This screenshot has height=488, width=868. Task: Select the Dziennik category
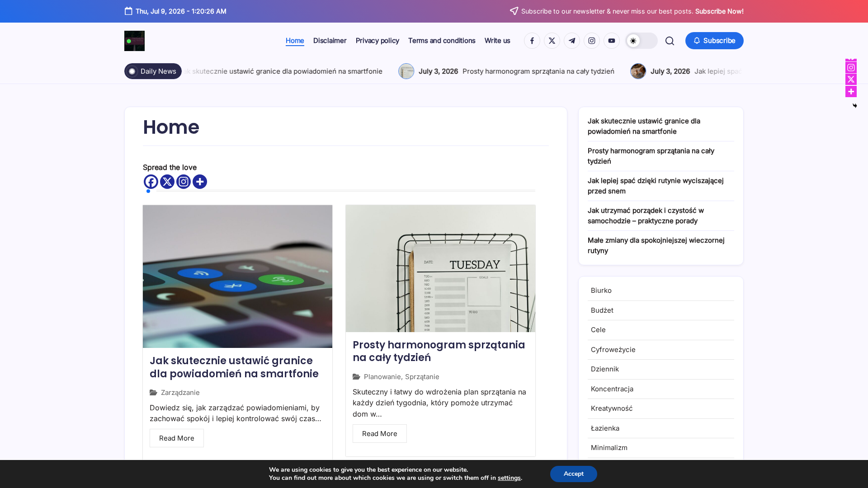coord(605,369)
